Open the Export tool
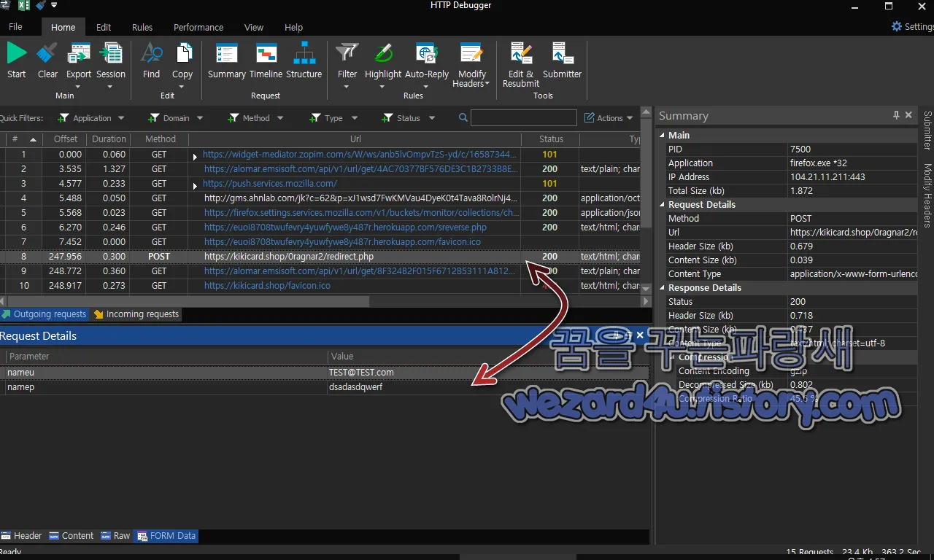Image resolution: width=934 pixels, height=560 pixels. pyautogui.click(x=78, y=65)
